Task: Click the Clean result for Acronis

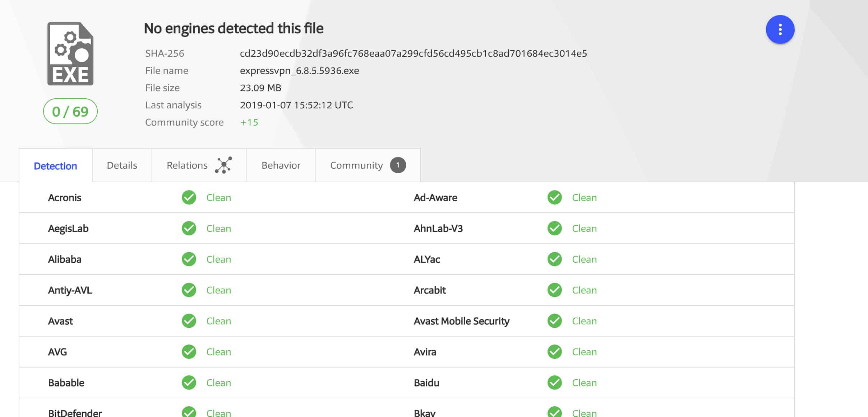Action: click(218, 198)
